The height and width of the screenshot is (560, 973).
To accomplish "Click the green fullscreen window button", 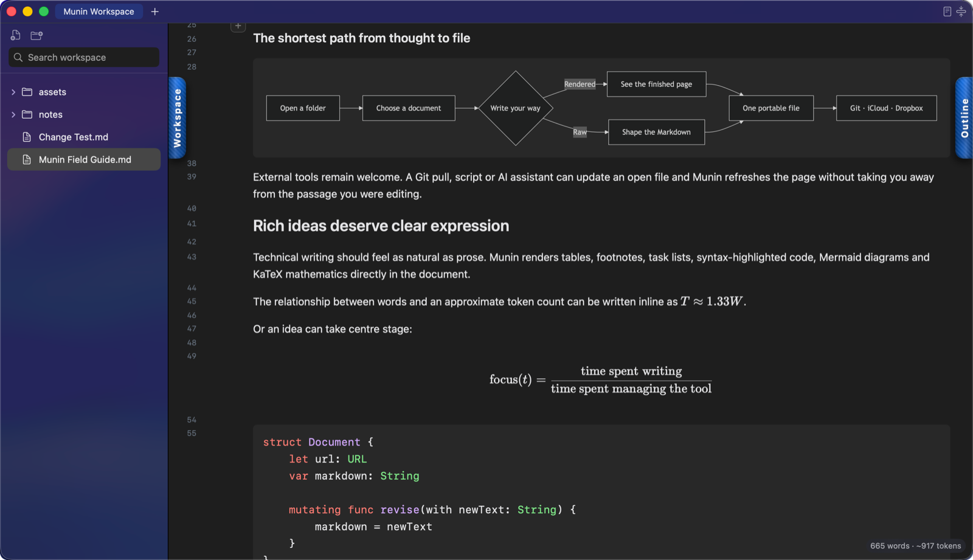I will point(44,12).
